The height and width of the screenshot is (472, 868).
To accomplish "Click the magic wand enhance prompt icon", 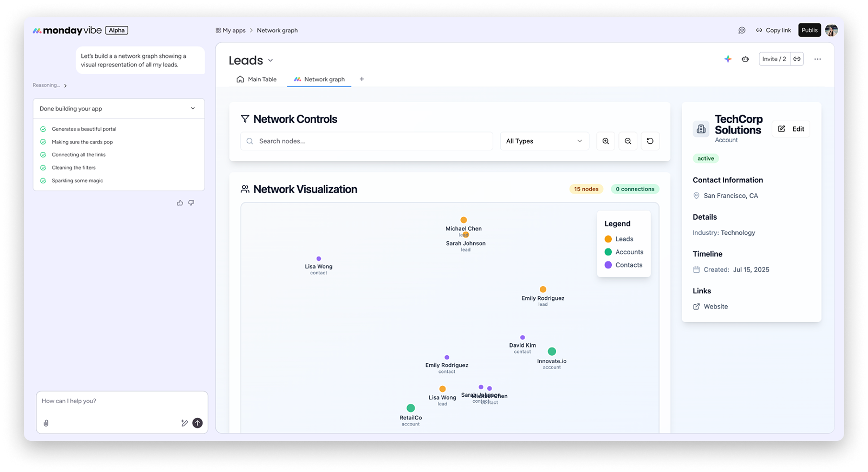I will point(184,423).
